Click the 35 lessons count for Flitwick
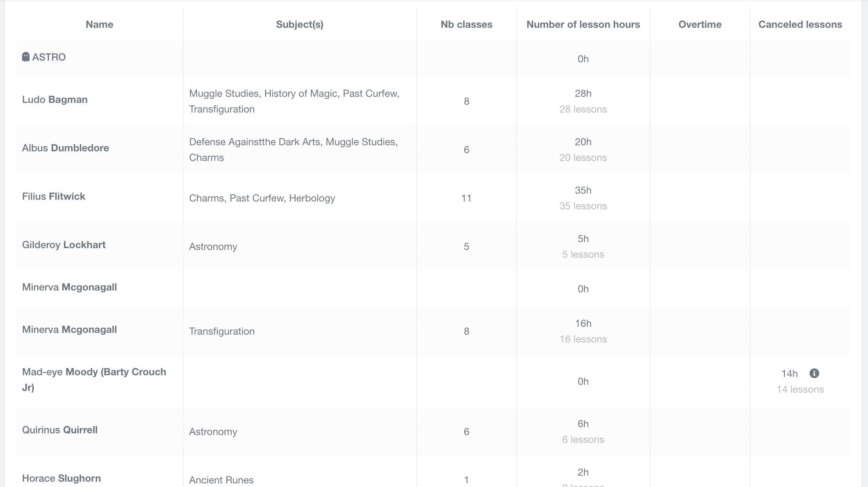Screen dimensions: 868x487 (x=582, y=206)
